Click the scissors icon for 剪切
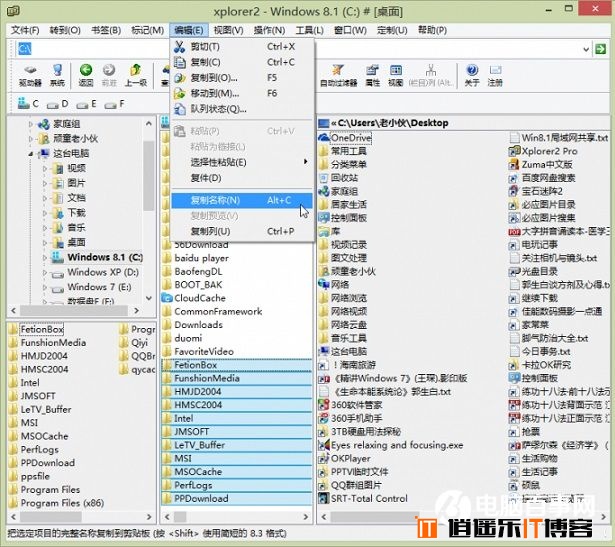The image size is (615, 547). point(179,47)
